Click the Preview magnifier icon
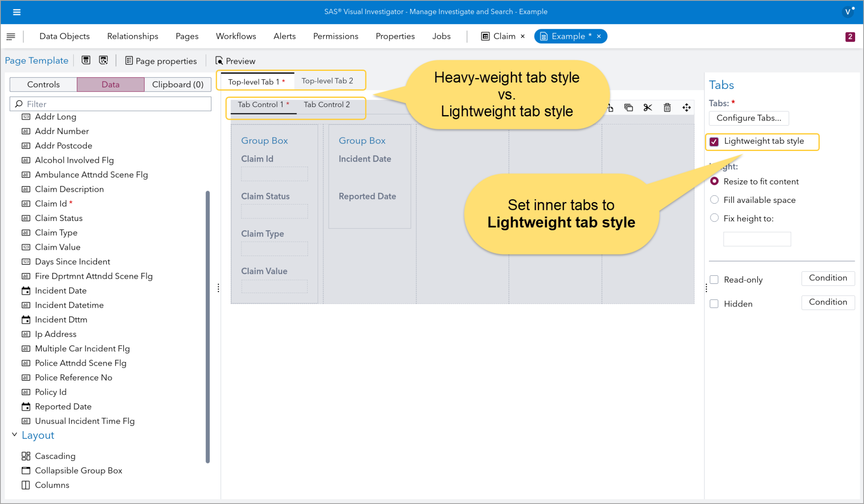 click(x=219, y=61)
